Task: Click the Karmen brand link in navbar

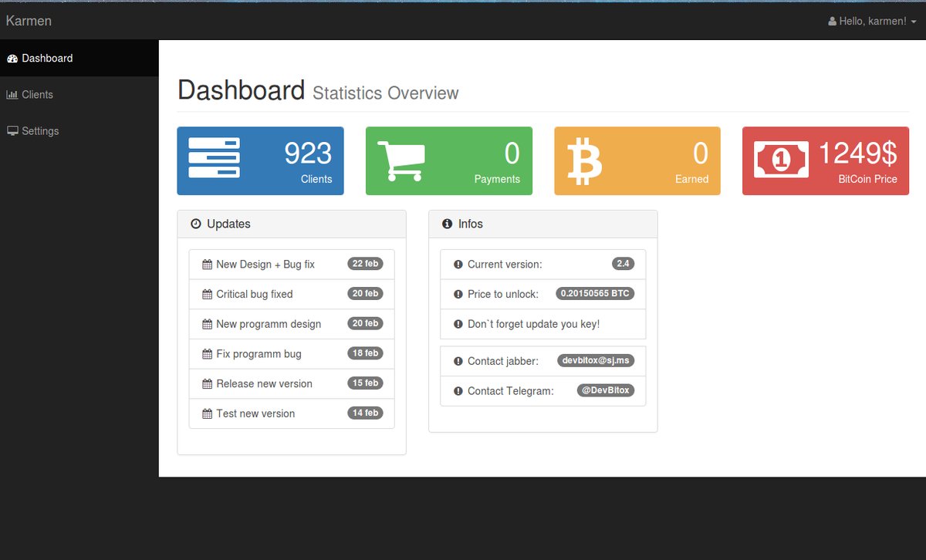Action: tap(29, 21)
